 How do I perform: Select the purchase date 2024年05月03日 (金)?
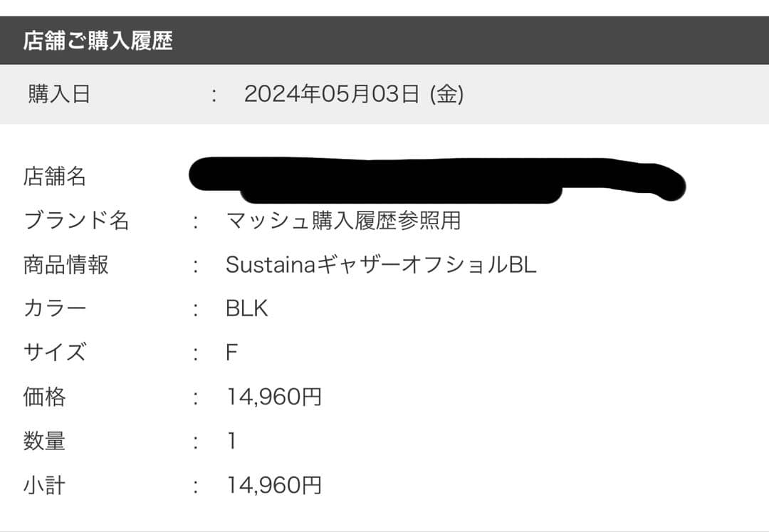(x=354, y=93)
